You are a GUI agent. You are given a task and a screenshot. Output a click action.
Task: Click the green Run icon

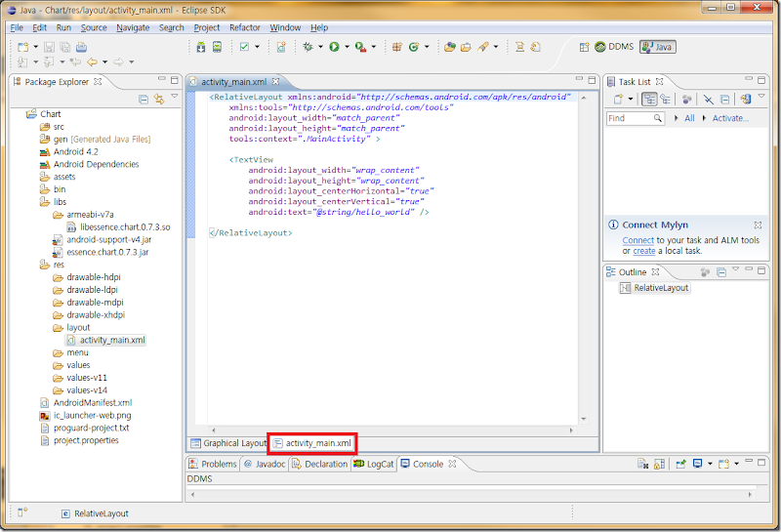pyautogui.click(x=334, y=47)
